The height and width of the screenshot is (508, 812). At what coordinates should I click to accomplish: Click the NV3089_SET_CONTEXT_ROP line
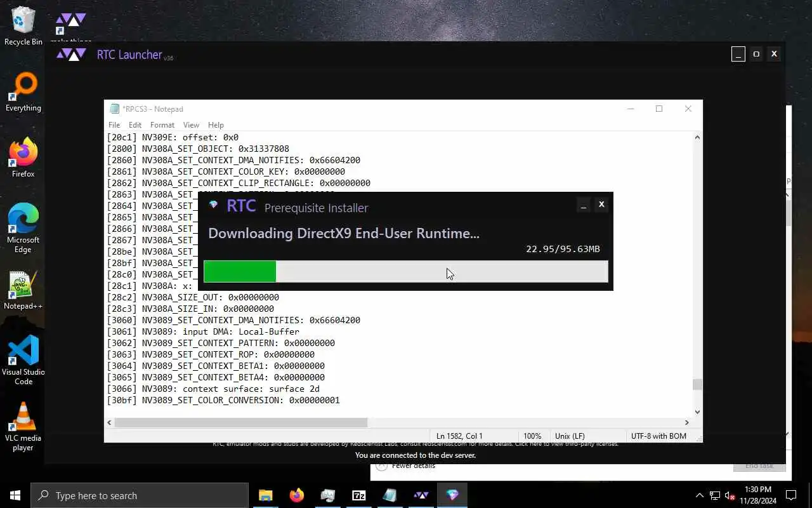point(211,354)
